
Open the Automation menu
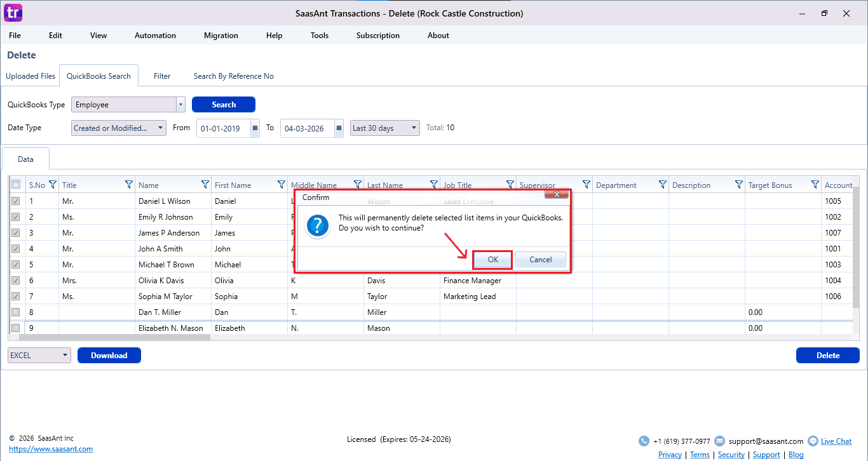click(155, 36)
